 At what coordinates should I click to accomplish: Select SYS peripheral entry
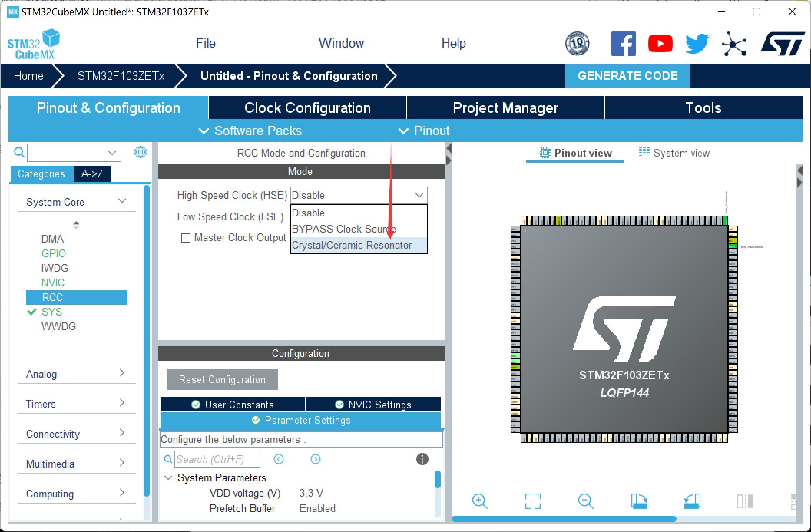(51, 312)
